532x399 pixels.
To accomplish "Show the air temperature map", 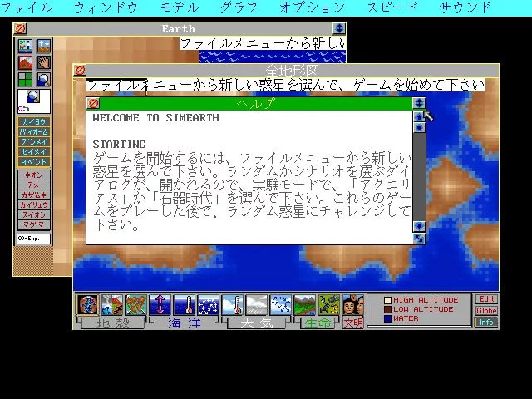I will click(233, 305).
